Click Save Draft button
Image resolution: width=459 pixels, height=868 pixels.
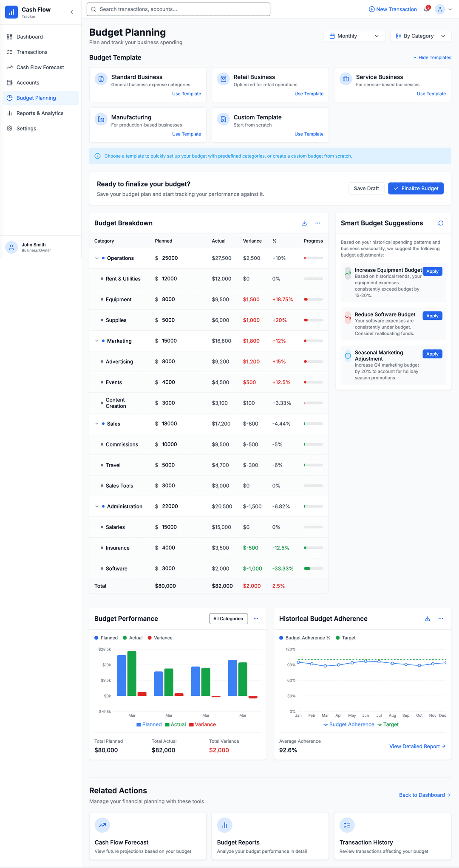[x=366, y=189]
